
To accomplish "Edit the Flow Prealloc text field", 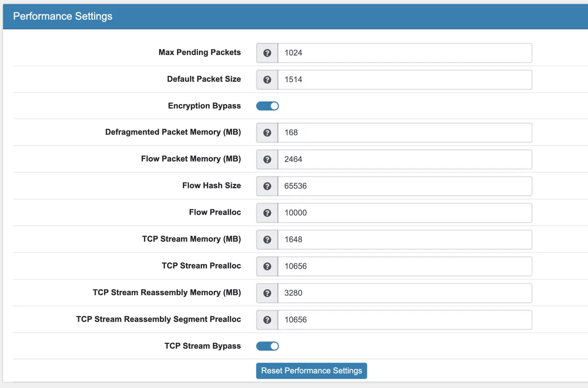I will tap(404, 213).
